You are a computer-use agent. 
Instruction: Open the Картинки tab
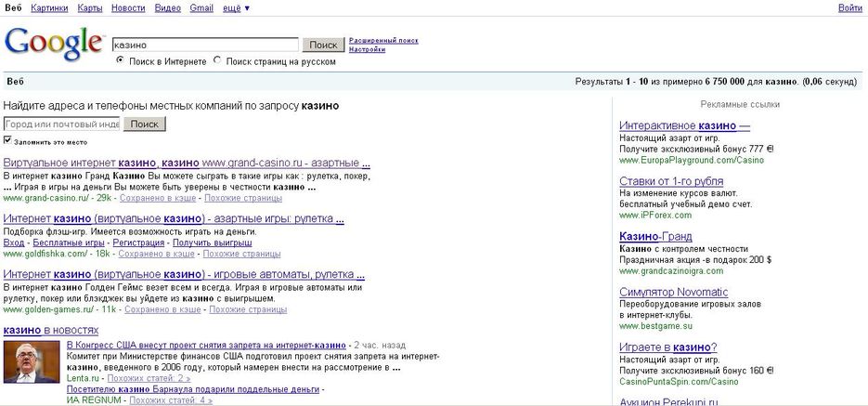coord(49,7)
